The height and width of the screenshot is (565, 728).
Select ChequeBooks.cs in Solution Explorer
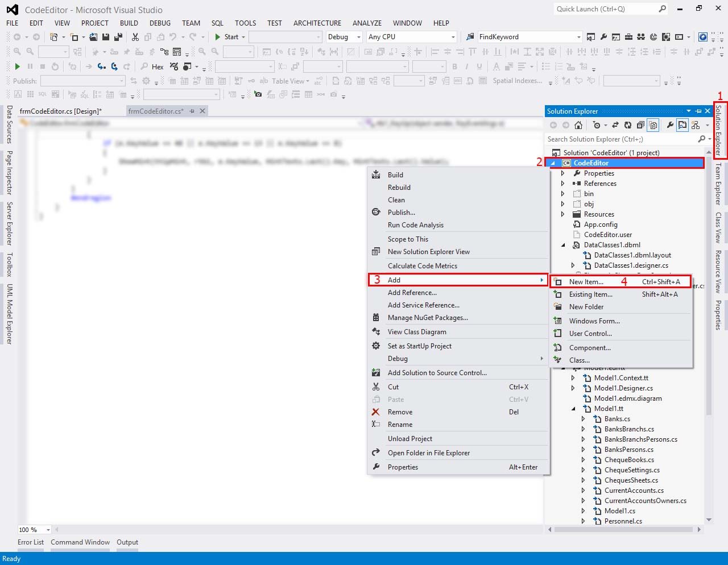tap(629, 460)
